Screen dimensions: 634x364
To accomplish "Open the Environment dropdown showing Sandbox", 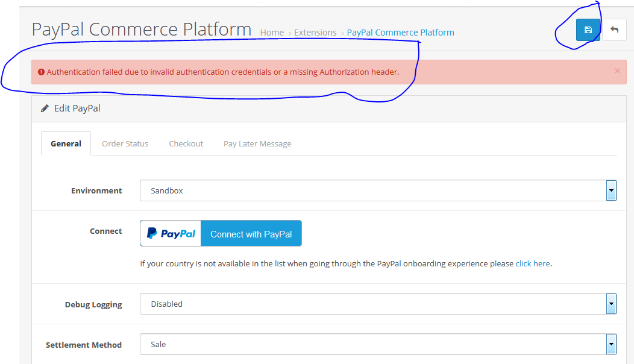I will [378, 190].
